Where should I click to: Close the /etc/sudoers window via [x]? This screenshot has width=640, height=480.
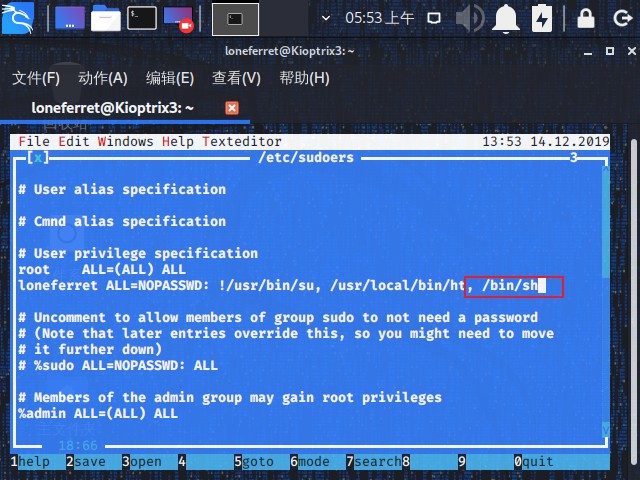pos(38,158)
